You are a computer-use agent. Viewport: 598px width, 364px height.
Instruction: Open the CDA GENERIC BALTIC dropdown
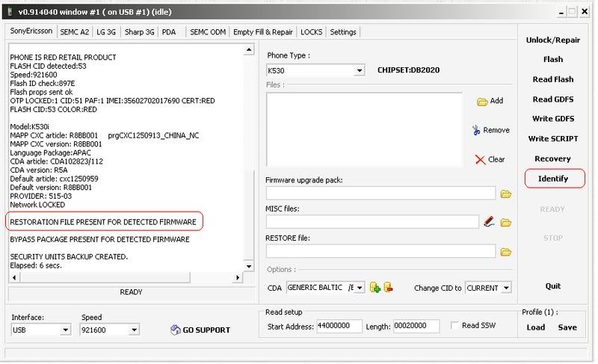coord(360,288)
